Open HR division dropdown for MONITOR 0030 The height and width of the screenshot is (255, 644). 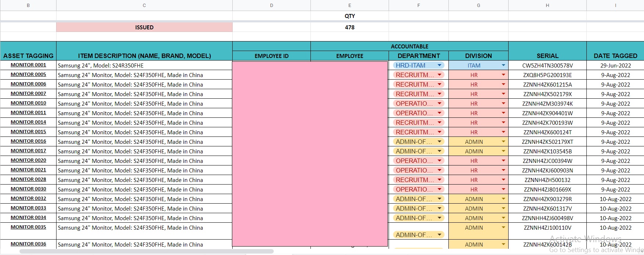coord(503,189)
